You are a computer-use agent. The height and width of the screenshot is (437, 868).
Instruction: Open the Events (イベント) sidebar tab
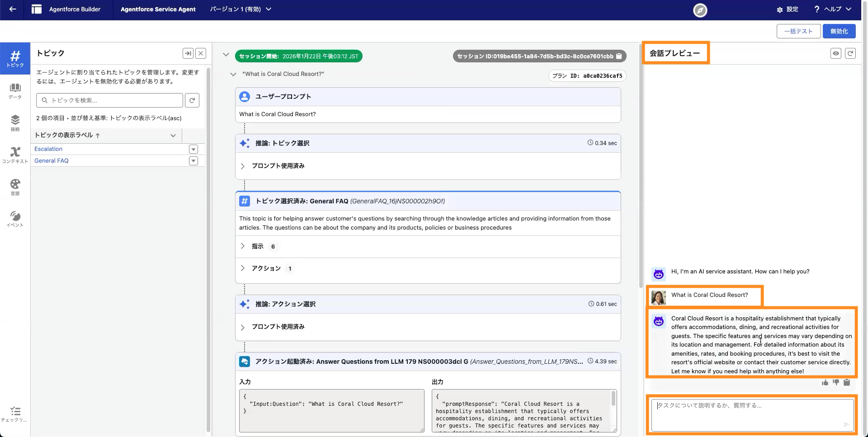[15, 219]
